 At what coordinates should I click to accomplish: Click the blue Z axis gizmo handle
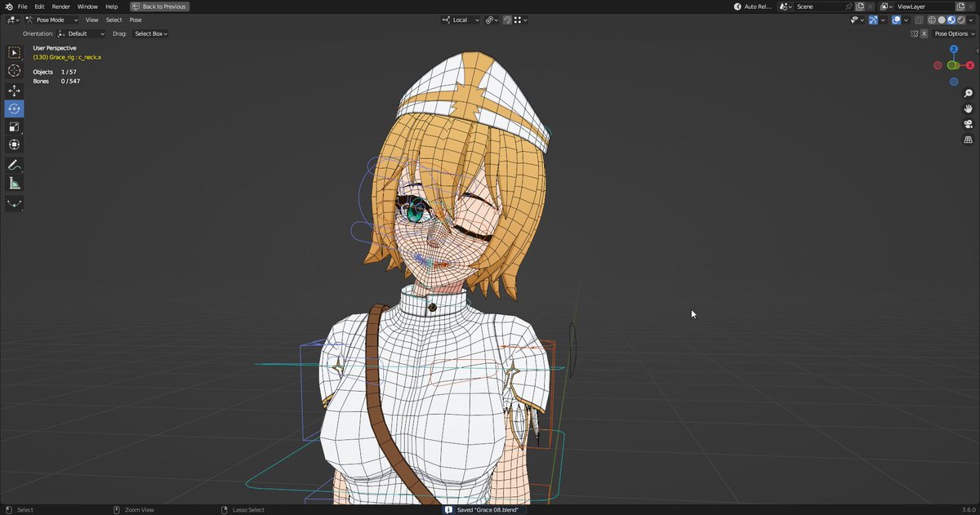coord(953,49)
